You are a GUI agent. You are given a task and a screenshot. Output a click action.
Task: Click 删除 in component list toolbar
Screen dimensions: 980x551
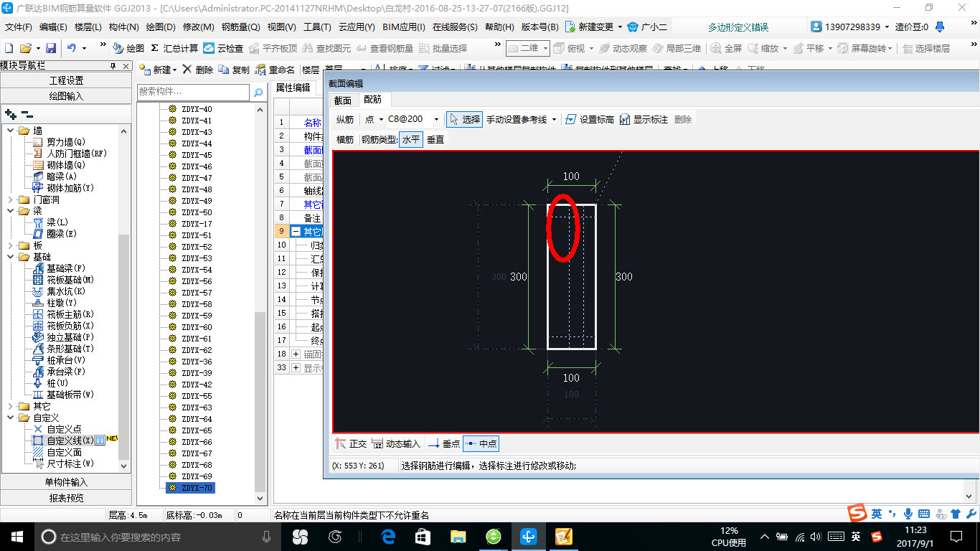tap(198, 70)
